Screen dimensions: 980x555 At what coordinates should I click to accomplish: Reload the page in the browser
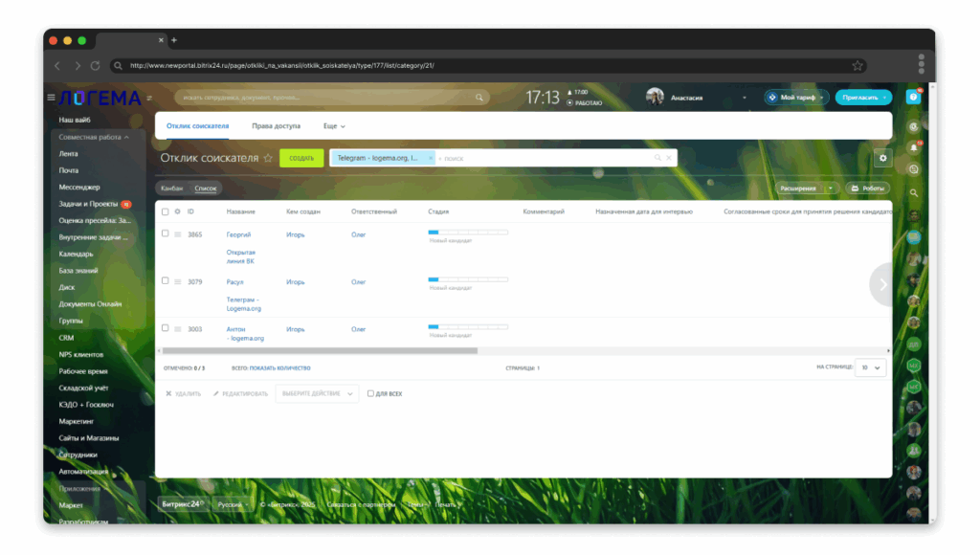[95, 66]
